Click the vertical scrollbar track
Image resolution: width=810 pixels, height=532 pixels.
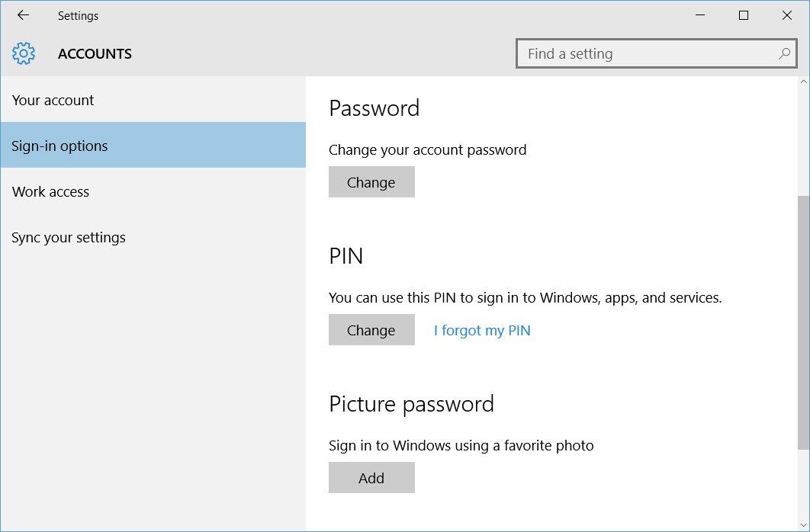804,305
